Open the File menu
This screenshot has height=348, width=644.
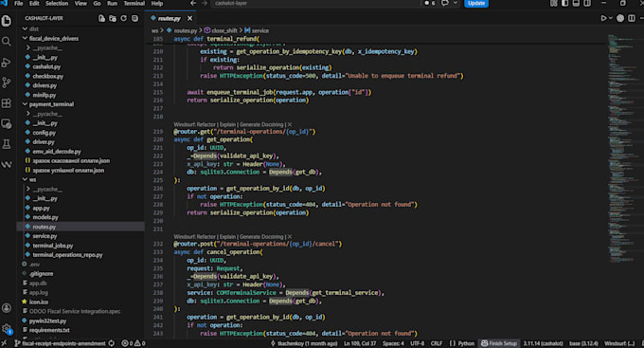point(19,3)
